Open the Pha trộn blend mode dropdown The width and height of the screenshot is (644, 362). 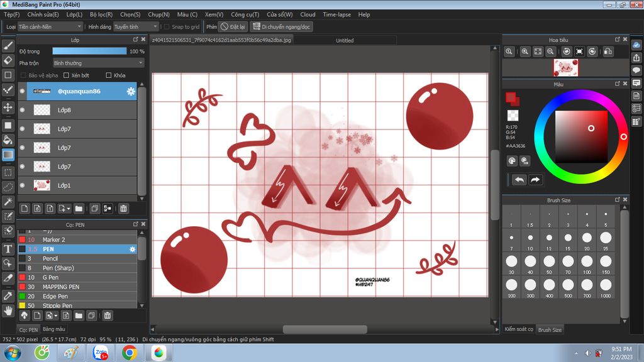pos(98,63)
